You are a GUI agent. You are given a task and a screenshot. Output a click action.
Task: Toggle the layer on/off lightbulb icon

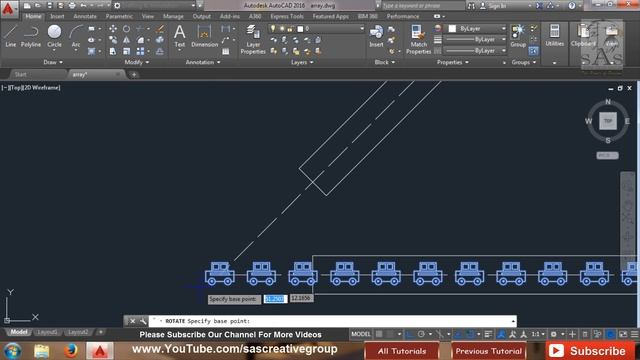273,29
